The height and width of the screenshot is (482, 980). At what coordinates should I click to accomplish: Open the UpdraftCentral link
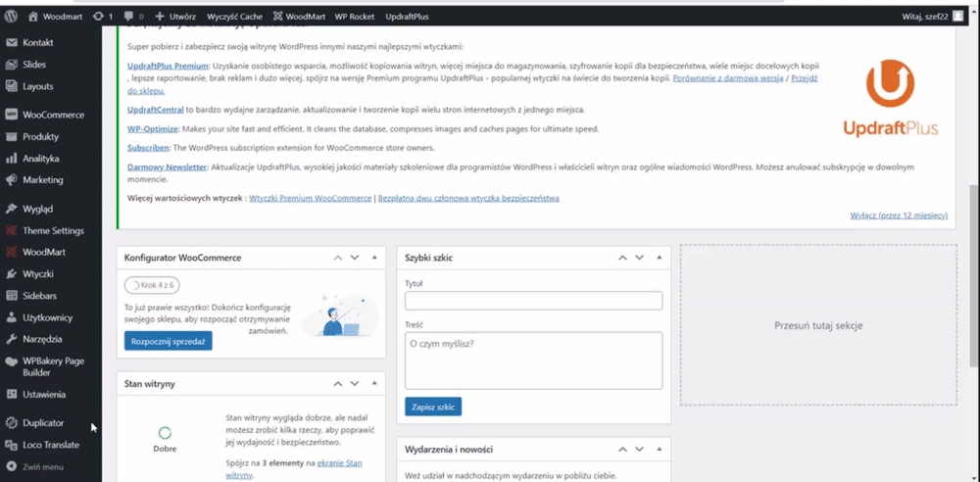coord(156,110)
